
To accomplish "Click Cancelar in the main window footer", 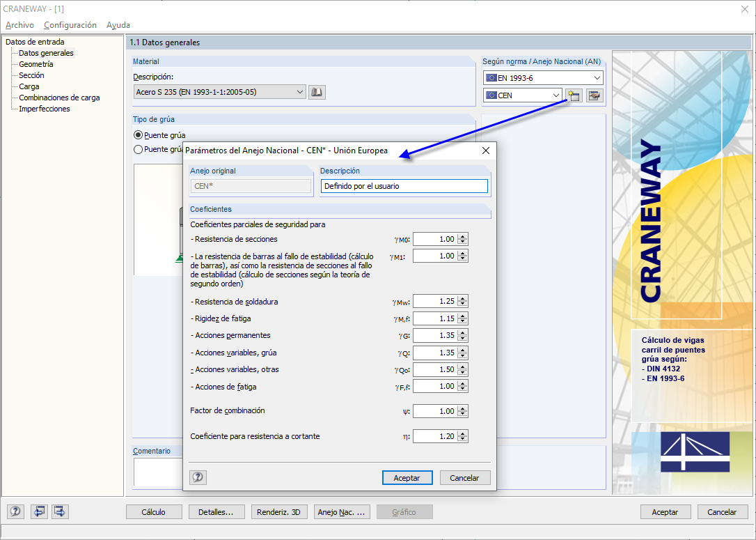I will 723,512.
